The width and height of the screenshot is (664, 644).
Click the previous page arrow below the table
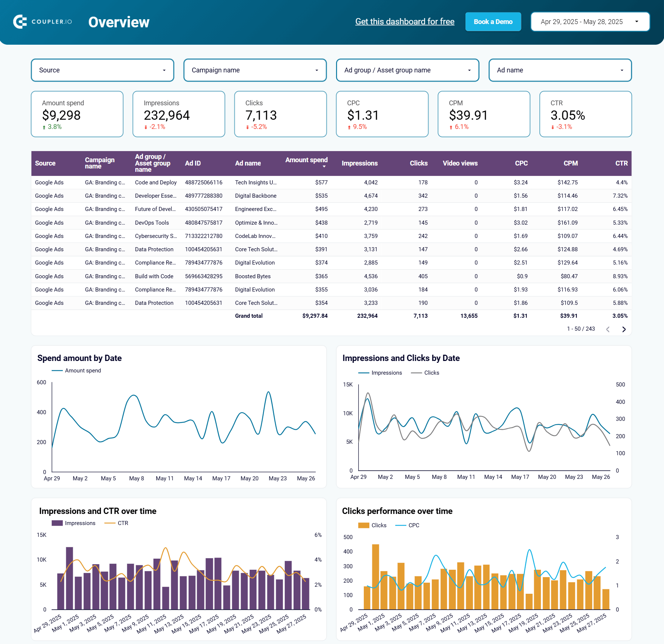coord(607,329)
